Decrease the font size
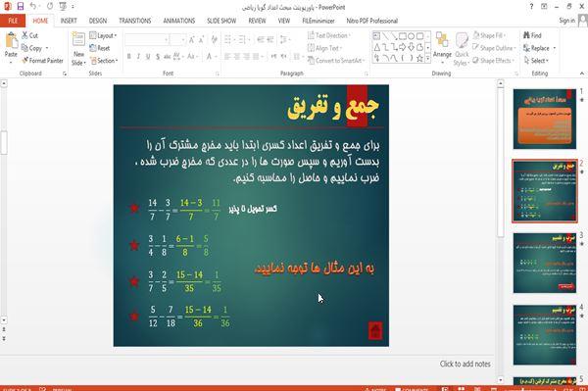 201,40
